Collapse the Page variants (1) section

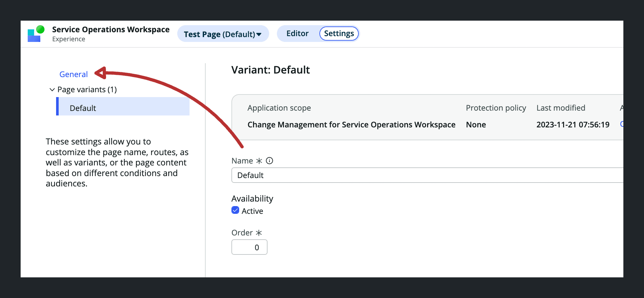(x=52, y=89)
